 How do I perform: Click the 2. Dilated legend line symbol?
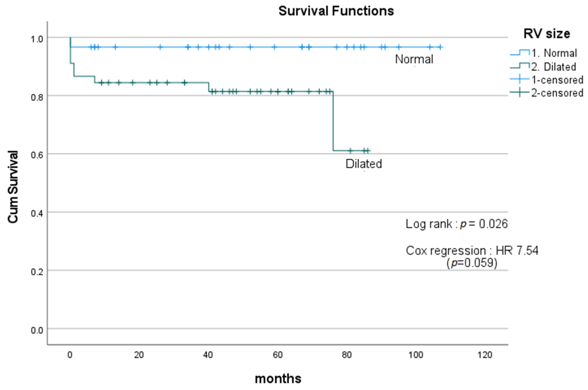point(520,66)
